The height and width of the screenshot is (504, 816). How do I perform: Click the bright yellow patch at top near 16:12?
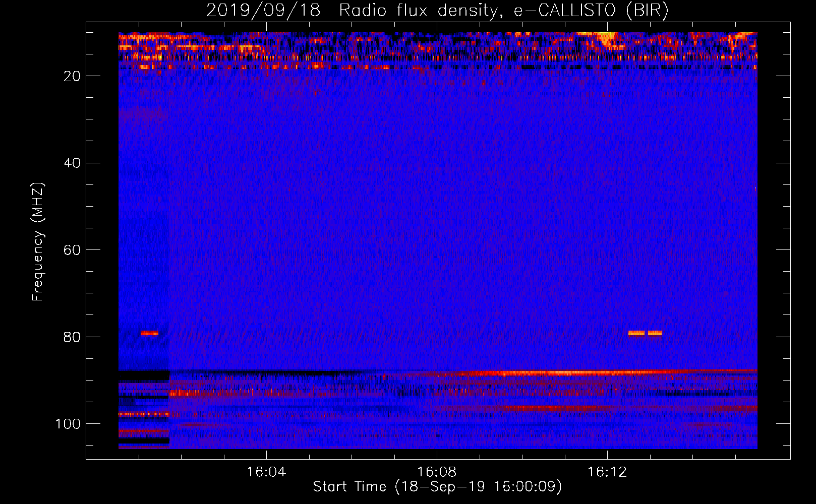point(607,38)
